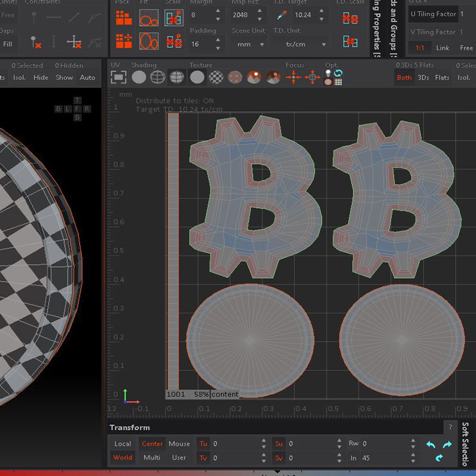Select orange-dotted Texture sphere

[x=235, y=77]
